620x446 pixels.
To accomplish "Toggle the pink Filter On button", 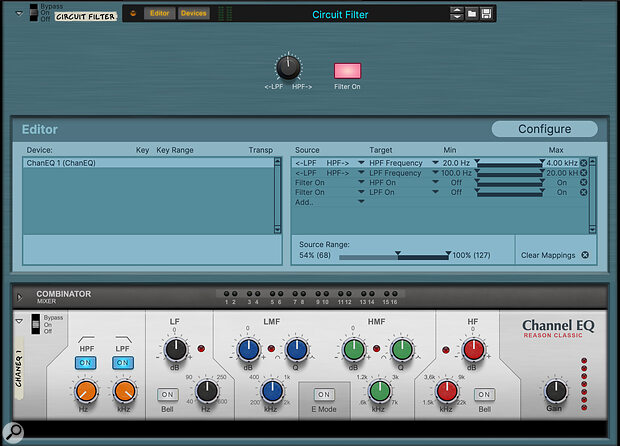I will tap(347, 71).
